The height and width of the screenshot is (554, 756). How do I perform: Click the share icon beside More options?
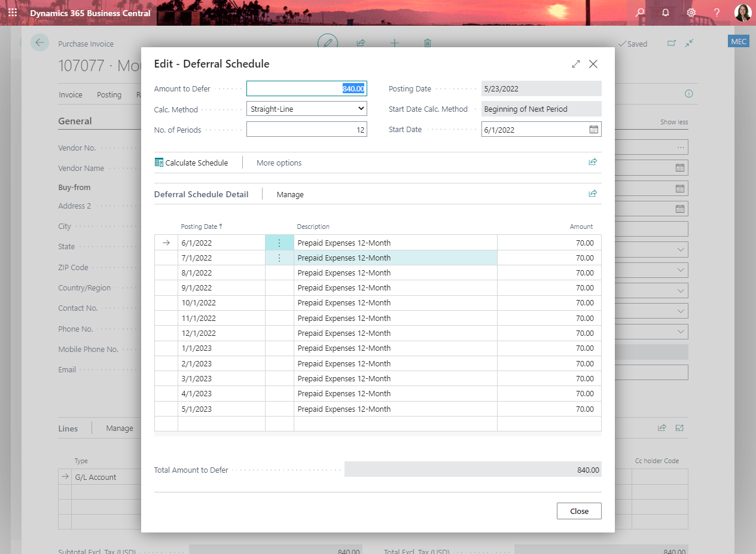(593, 162)
